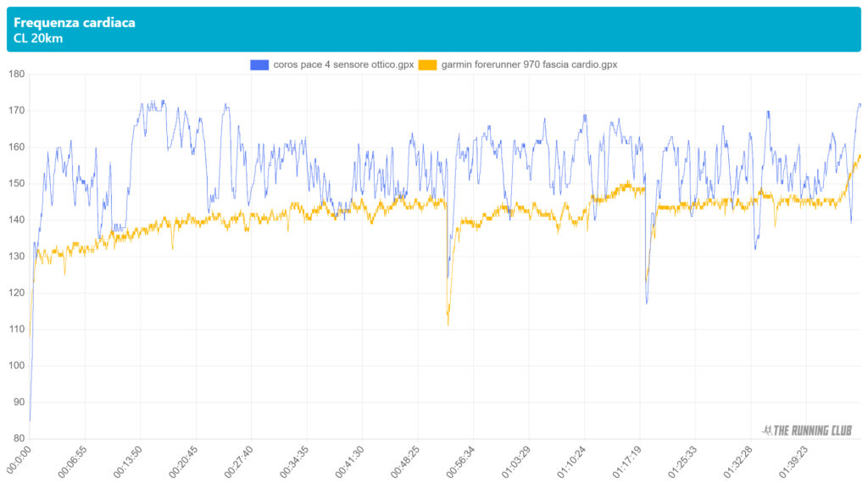Click the 00:0:00 x-axis time label

(x=19, y=461)
